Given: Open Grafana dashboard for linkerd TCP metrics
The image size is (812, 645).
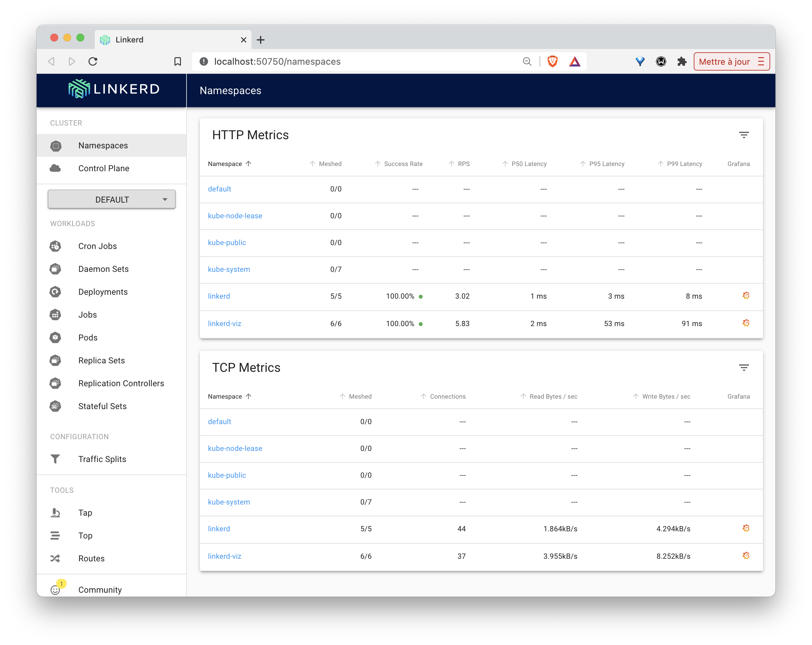Looking at the screenshot, I should 746,528.
